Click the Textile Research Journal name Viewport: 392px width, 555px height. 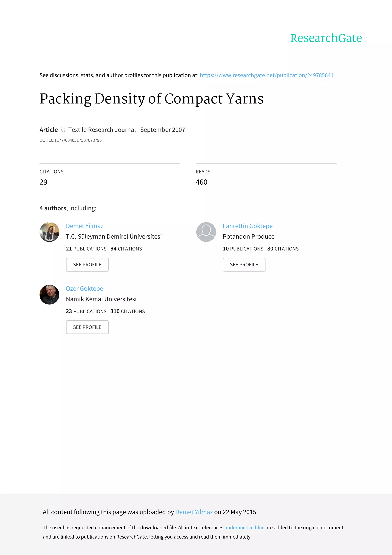(102, 130)
